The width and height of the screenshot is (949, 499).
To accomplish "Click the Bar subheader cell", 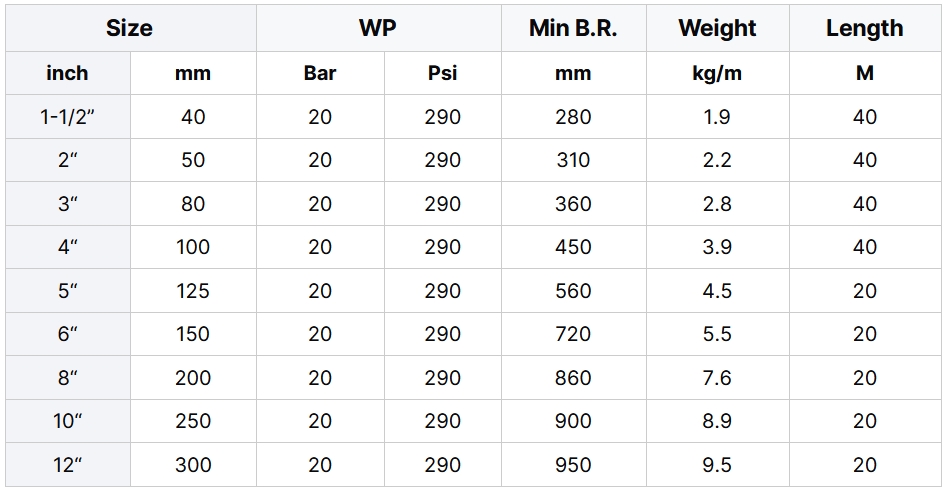I will [x=320, y=73].
